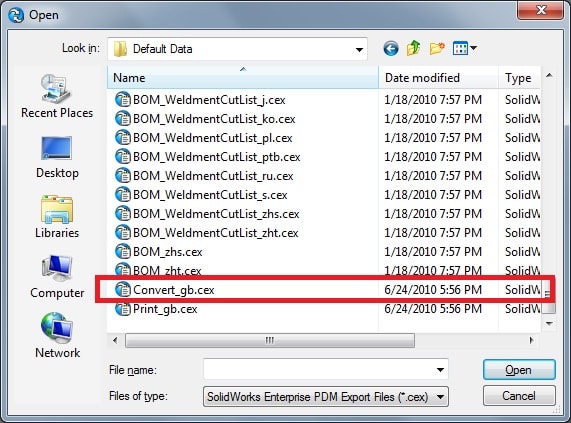
Task: Open Libraries location
Action: [57, 217]
